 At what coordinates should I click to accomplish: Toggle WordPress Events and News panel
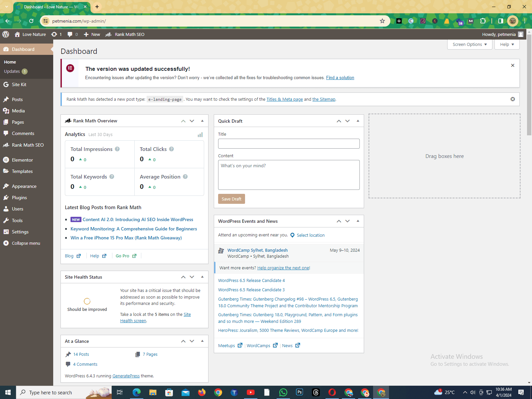358,221
